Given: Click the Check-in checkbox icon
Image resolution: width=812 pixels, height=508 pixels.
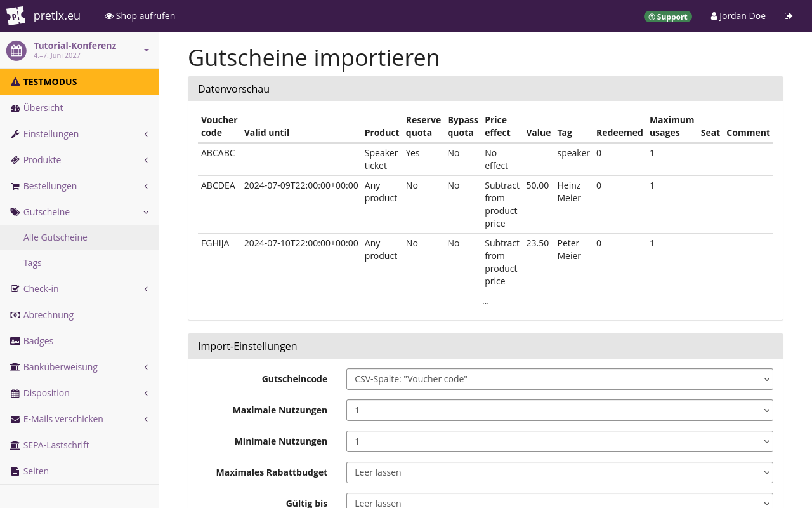Looking at the screenshot, I should (15, 289).
